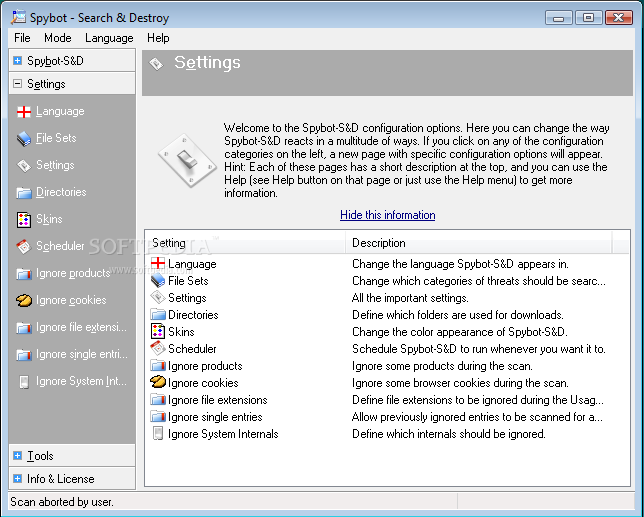Select the Directories row in list
Image resolution: width=644 pixels, height=517 pixels.
click(387, 315)
